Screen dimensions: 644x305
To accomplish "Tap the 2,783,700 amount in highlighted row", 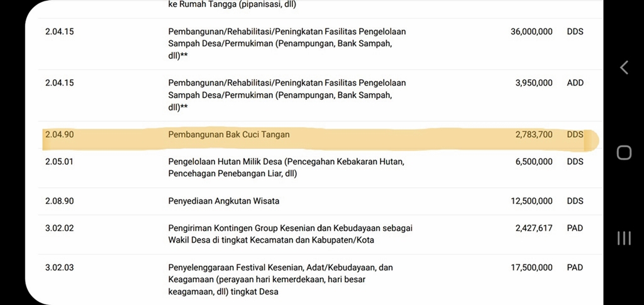I will pos(533,135).
